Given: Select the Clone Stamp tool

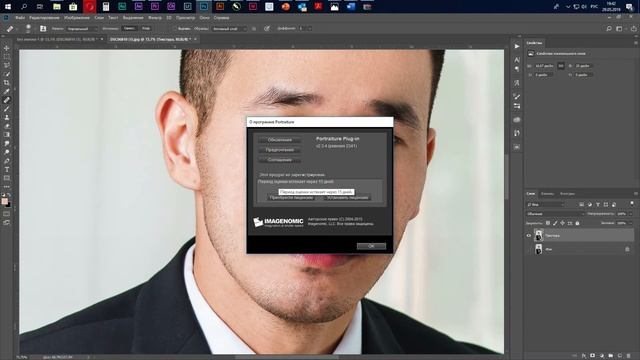Looking at the screenshot, I should tap(7, 118).
